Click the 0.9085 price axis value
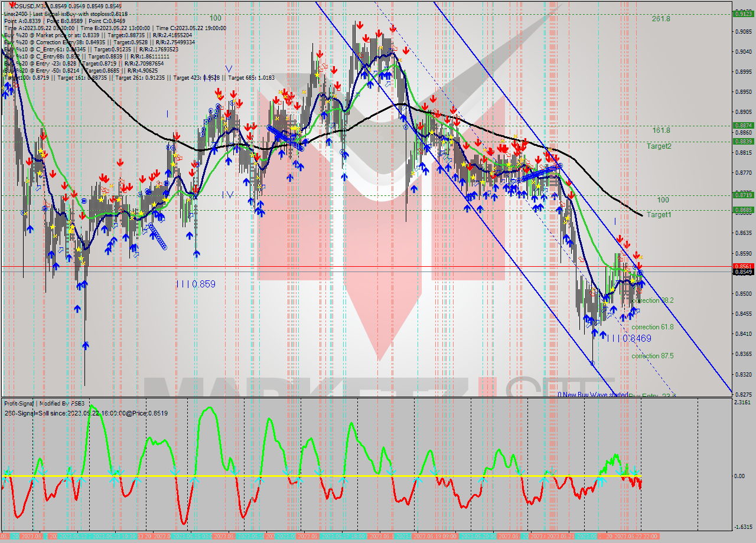This screenshot has width=756, height=543. (742, 32)
